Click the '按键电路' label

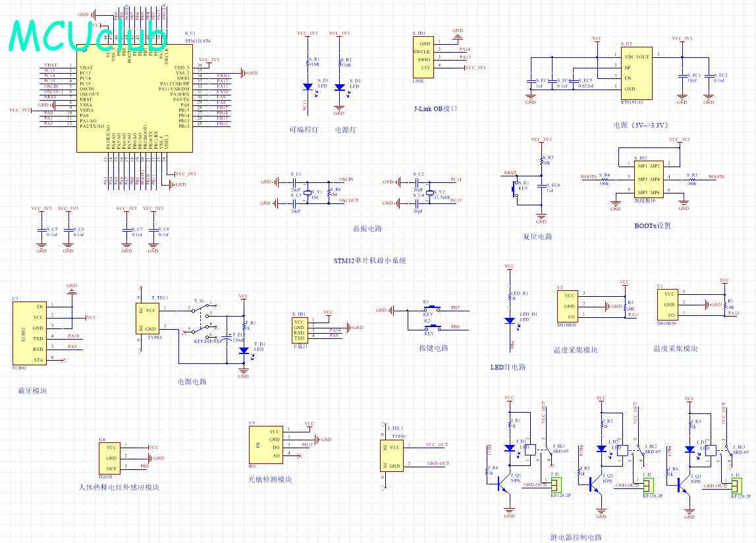pyautogui.click(x=433, y=348)
